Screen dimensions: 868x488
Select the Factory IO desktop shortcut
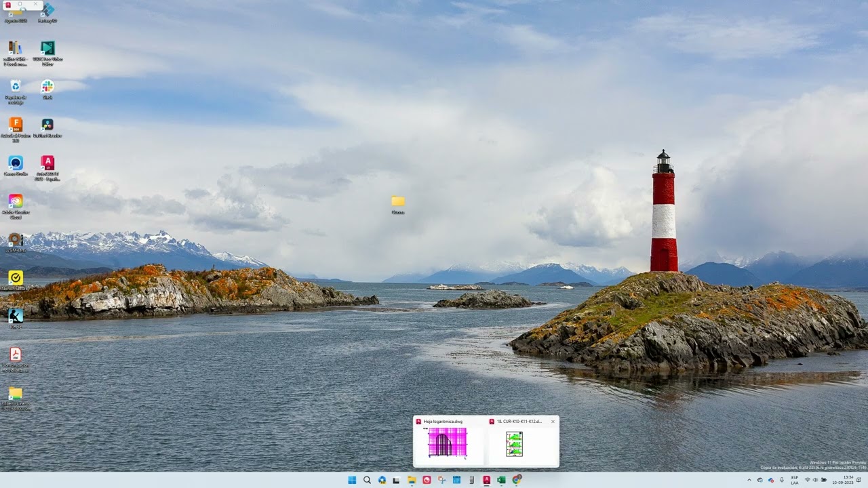click(47, 12)
